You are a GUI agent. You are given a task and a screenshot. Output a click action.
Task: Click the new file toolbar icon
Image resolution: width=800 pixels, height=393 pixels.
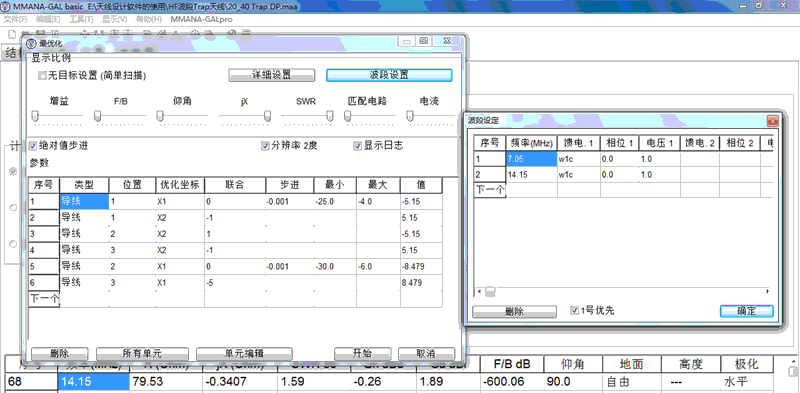point(12,34)
